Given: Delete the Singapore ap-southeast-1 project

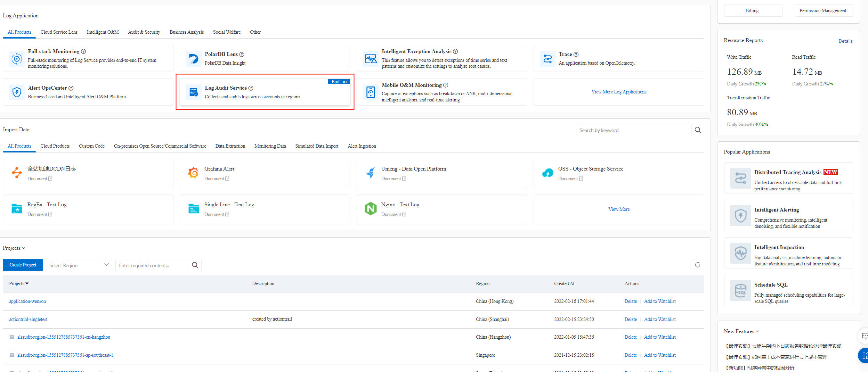Looking at the screenshot, I should [631, 355].
